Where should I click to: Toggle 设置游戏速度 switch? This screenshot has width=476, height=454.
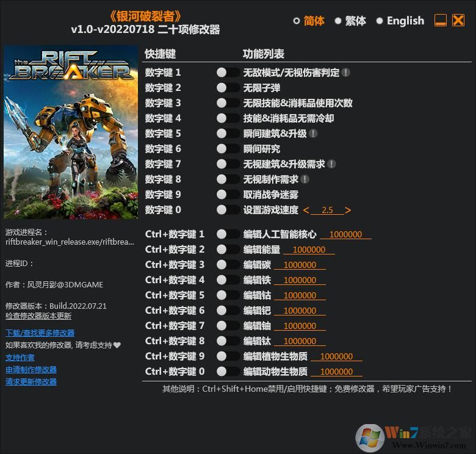pos(228,210)
